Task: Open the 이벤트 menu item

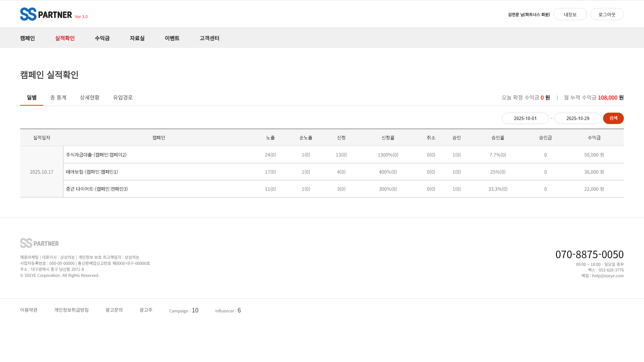Action: (x=172, y=38)
